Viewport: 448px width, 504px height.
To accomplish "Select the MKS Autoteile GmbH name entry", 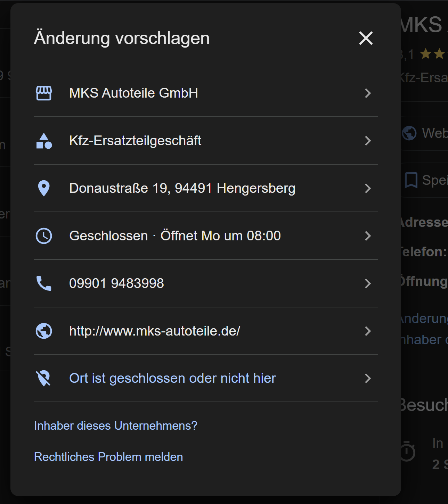I will (x=133, y=93).
